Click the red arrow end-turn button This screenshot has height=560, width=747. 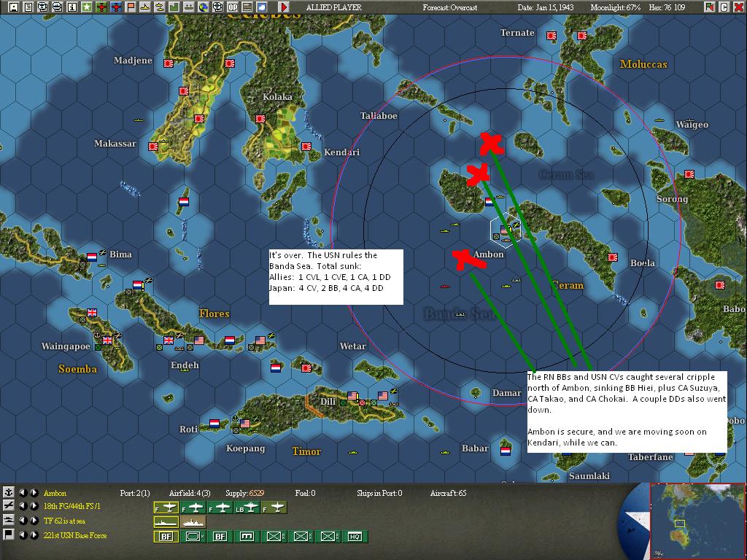coord(284,7)
